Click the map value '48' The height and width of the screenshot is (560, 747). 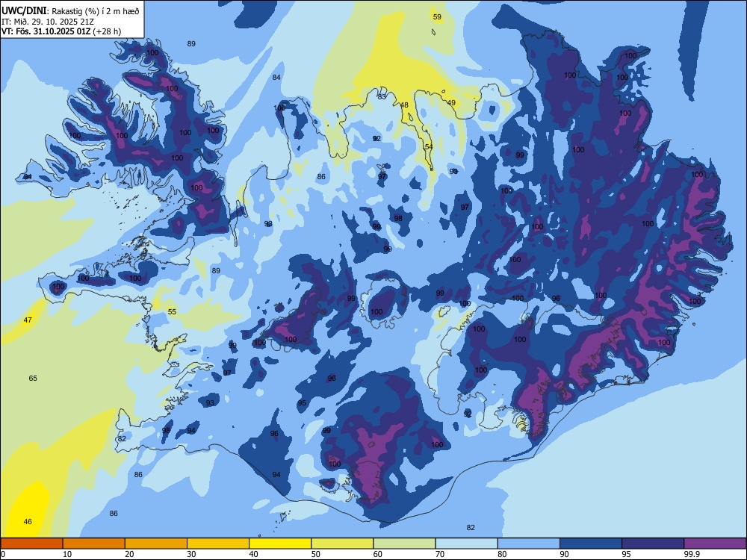pyautogui.click(x=404, y=105)
